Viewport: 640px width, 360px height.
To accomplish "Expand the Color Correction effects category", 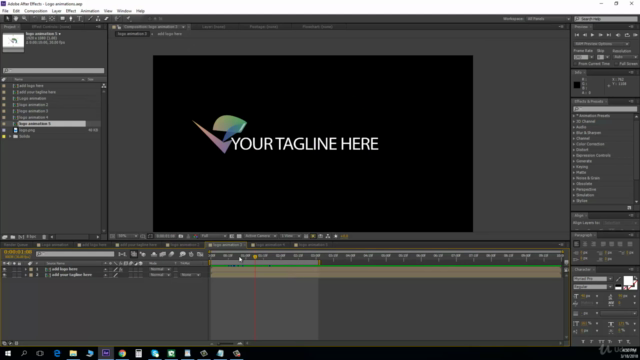I will tap(574, 144).
